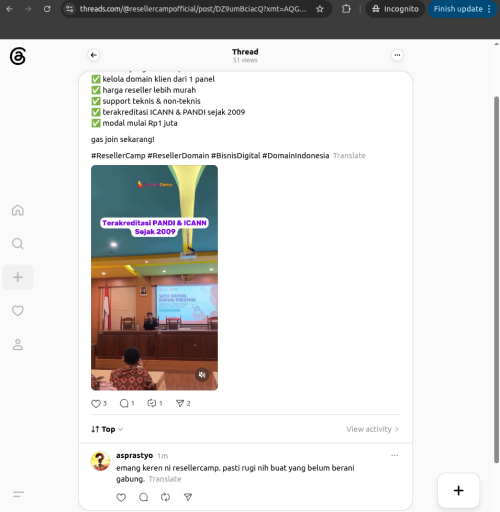The height and width of the screenshot is (512, 500).
Task: Translate asprastyo's reply
Action: coord(165,479)
